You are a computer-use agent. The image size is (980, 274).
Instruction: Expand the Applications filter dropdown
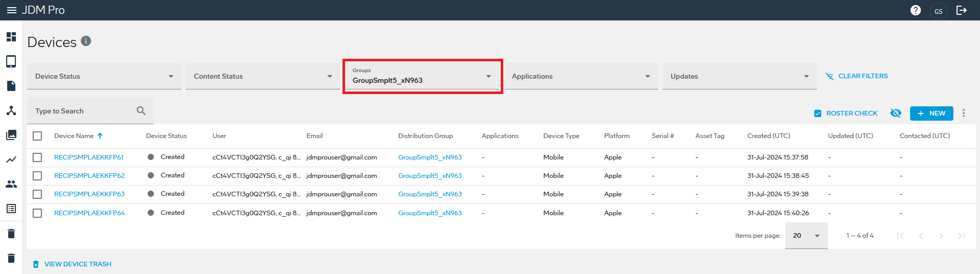pyautogui.click(x=581, y=76)
